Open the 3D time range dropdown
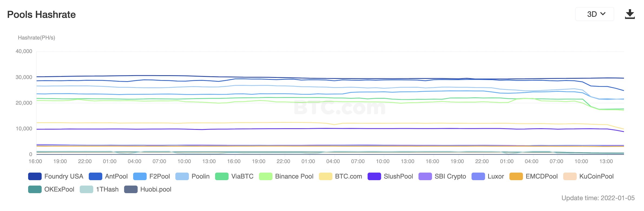 pyautogui.click(x=594, y=14)
